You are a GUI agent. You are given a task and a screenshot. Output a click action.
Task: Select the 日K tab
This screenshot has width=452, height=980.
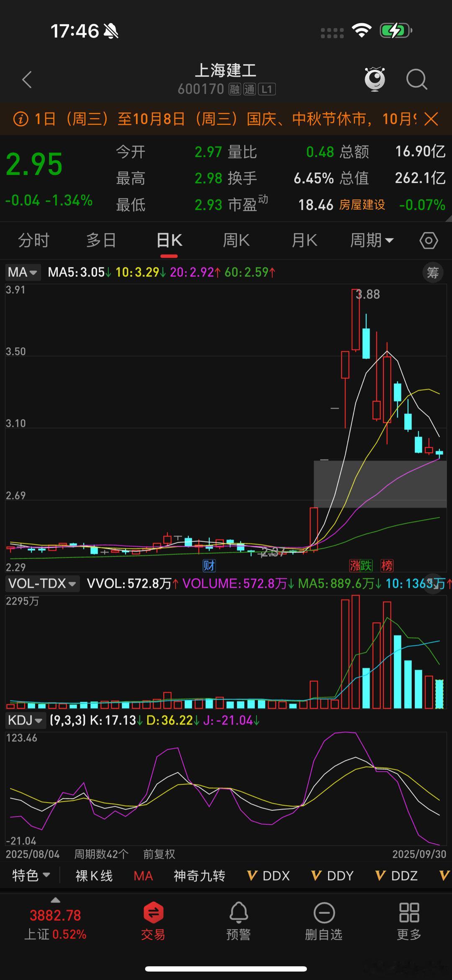169,241
